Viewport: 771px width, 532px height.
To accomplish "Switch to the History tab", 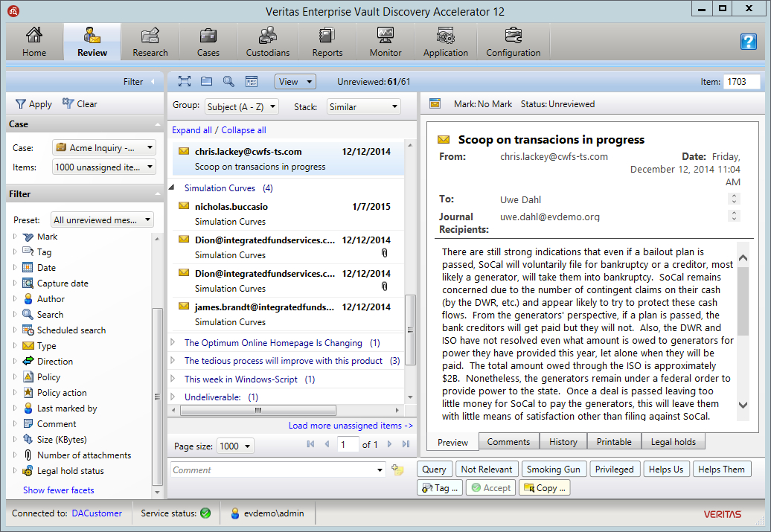I will click(x=563, y=441).
